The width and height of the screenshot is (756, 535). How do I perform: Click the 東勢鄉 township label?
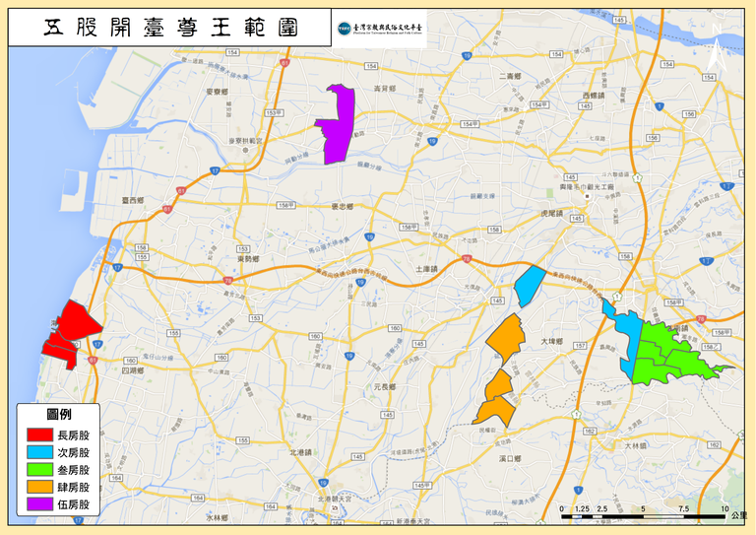click(248, 259)
